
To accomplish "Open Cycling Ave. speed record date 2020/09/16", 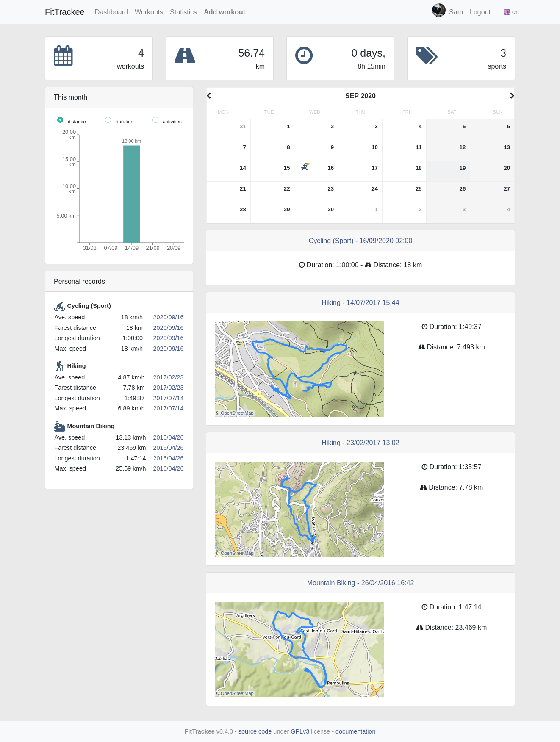I will click(168, 318).
